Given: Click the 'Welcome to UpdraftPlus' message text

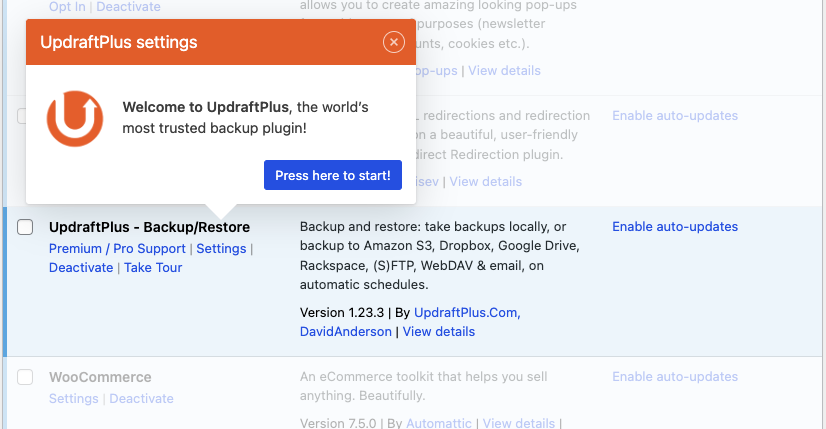Looking at the screenshot, I should pos(245,118).
